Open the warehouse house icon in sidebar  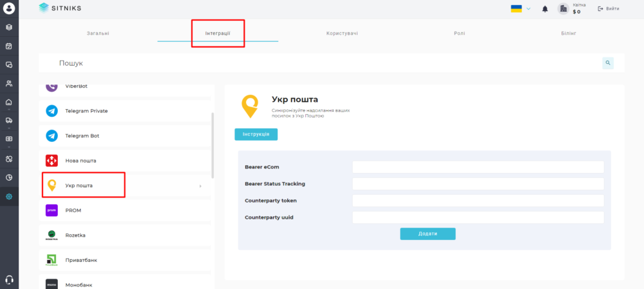(x=9, y=102)
